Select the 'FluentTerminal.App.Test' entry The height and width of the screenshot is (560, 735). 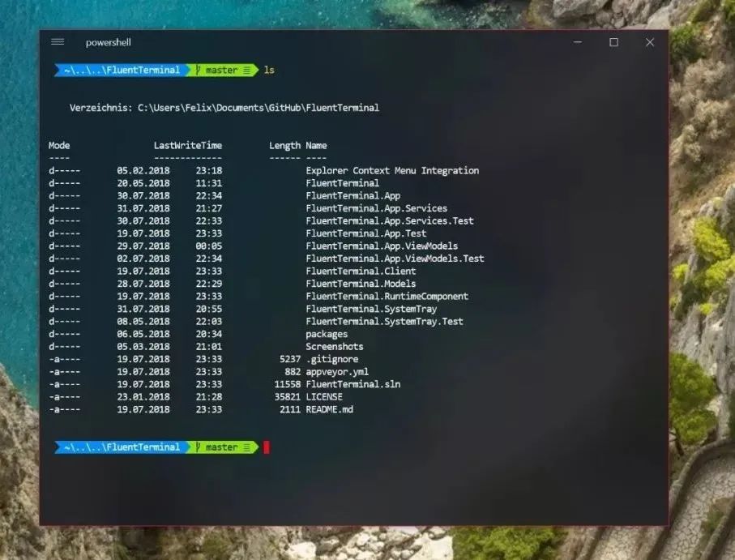(366, 233)
